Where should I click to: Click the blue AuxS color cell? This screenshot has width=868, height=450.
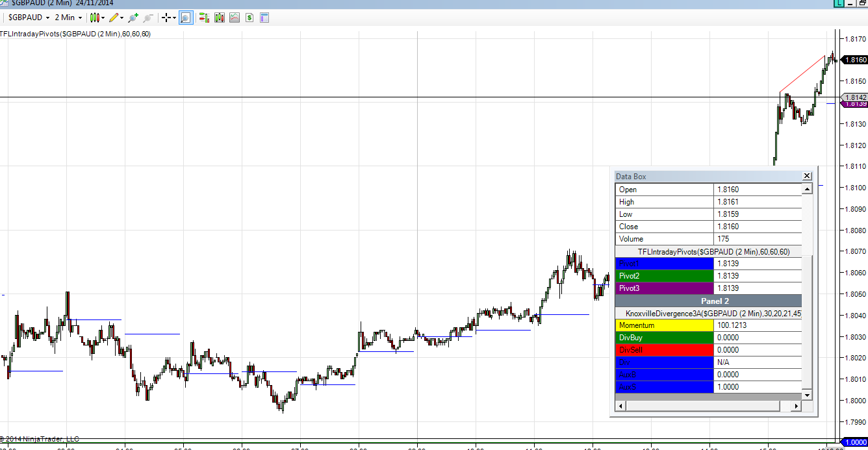coord(664,387)
